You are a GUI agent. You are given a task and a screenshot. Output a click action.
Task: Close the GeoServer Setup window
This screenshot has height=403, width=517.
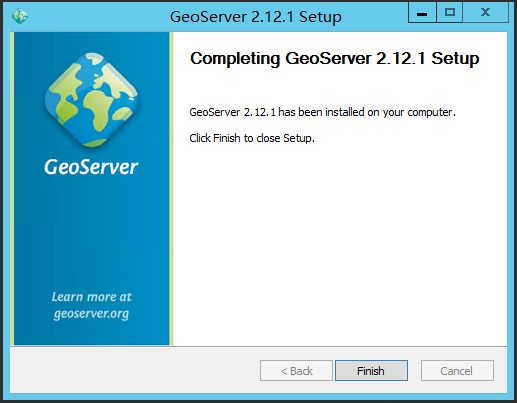point(485,13)
